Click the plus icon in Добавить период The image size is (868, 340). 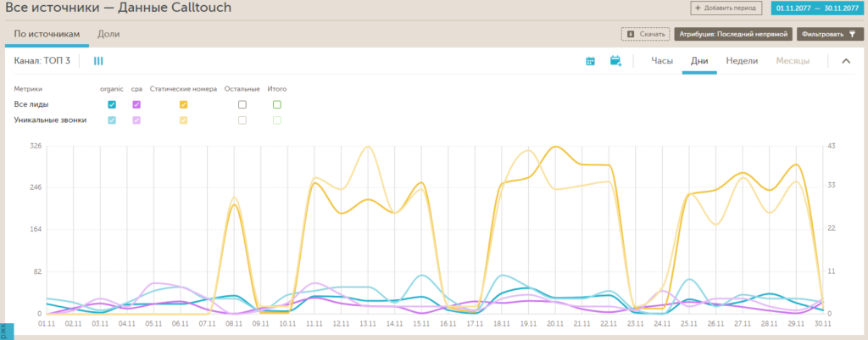tap(698, 8)
